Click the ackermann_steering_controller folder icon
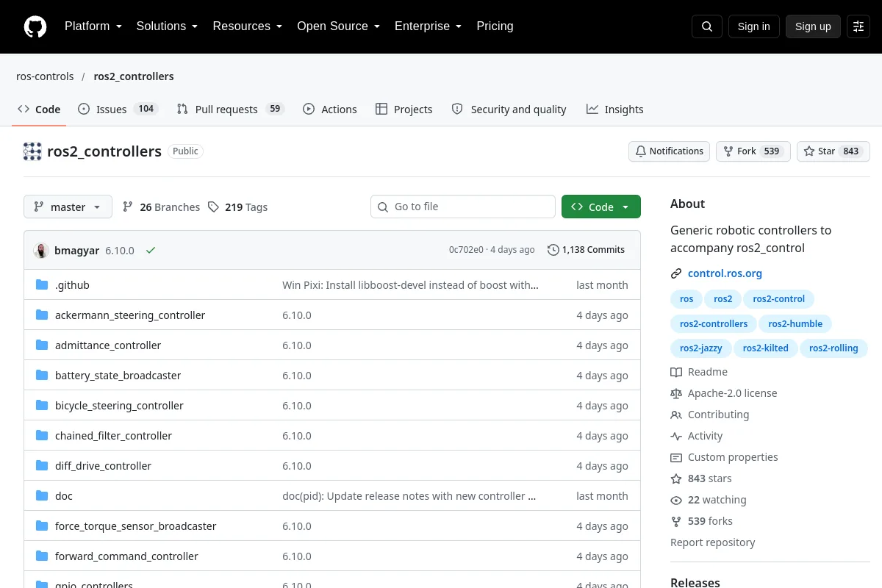This screenshot has width=882, height=588. pos(42,315)
